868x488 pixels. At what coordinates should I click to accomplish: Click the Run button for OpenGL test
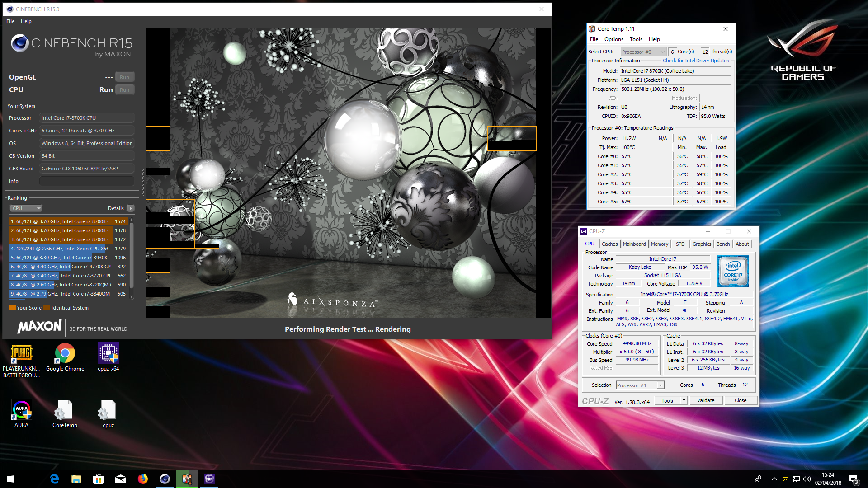point(125,77)
